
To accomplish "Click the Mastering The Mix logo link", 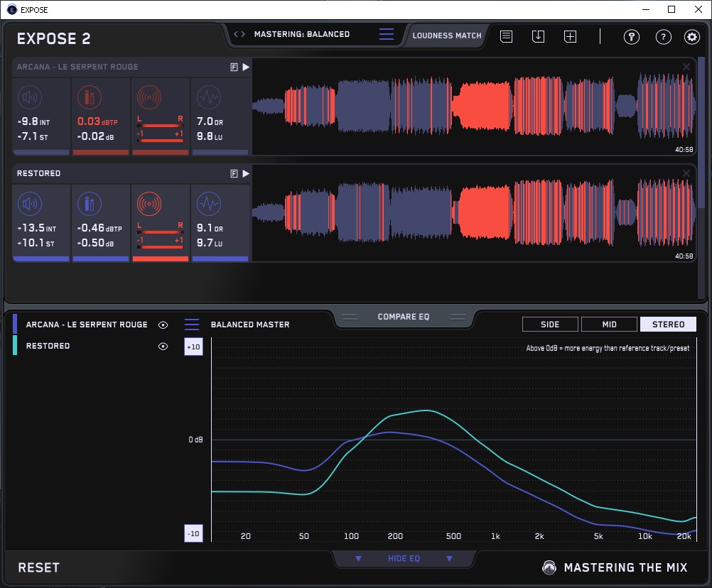I will 615,567.
